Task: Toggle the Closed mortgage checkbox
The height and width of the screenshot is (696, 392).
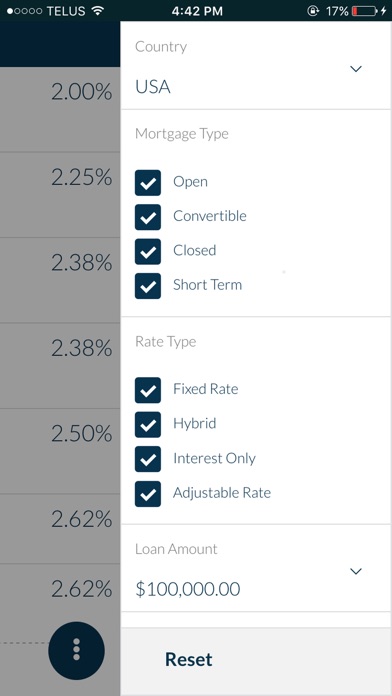Action: (x=148, y=251)
